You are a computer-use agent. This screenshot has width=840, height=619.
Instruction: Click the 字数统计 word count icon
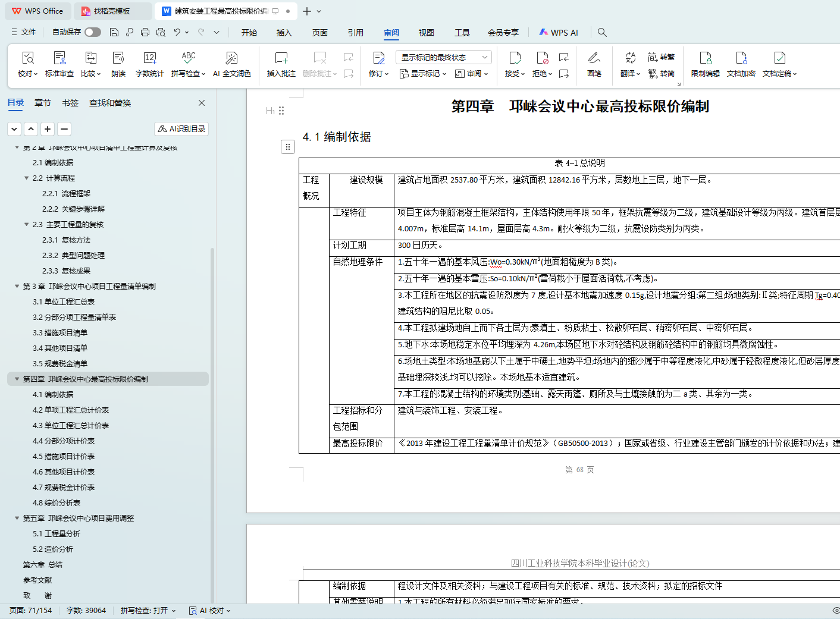(149, 58)
